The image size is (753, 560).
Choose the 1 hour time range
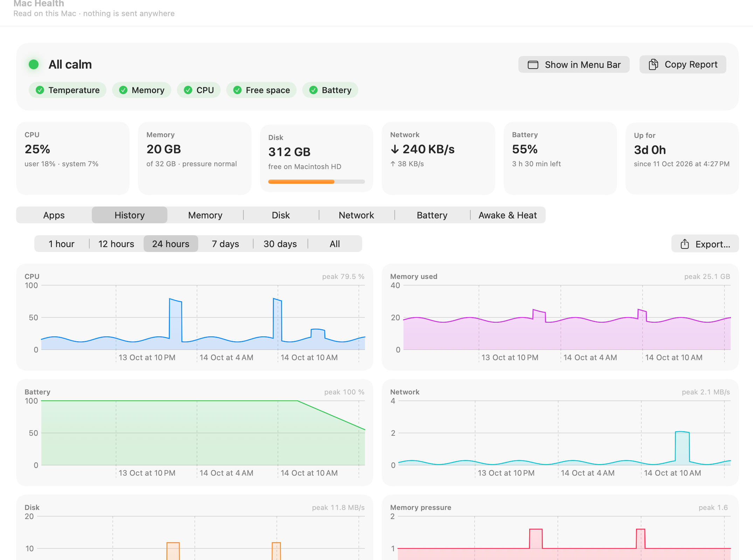click(x=62, y=244)
